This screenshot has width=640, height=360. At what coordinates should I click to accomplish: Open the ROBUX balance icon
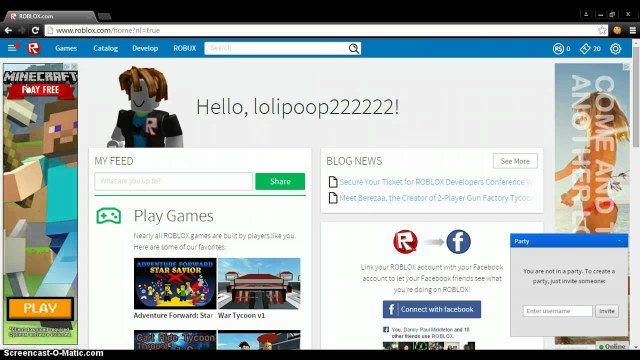coord(558,49)
